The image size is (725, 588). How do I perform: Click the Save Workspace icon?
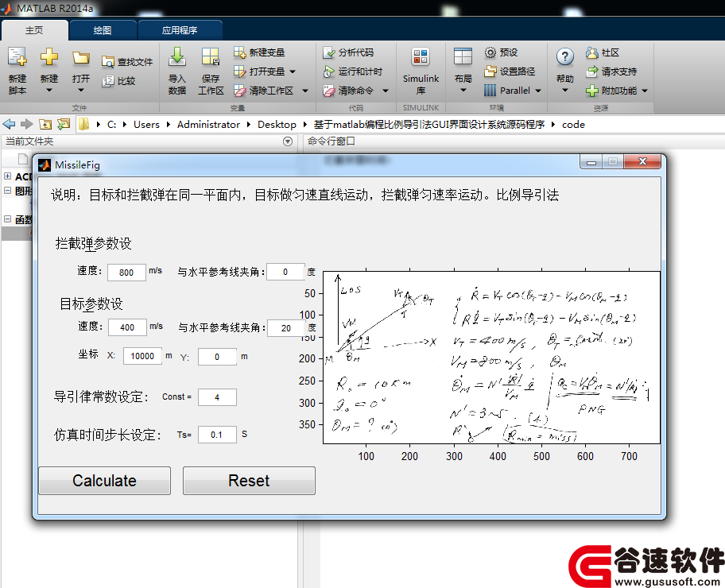tap(211, 57)
